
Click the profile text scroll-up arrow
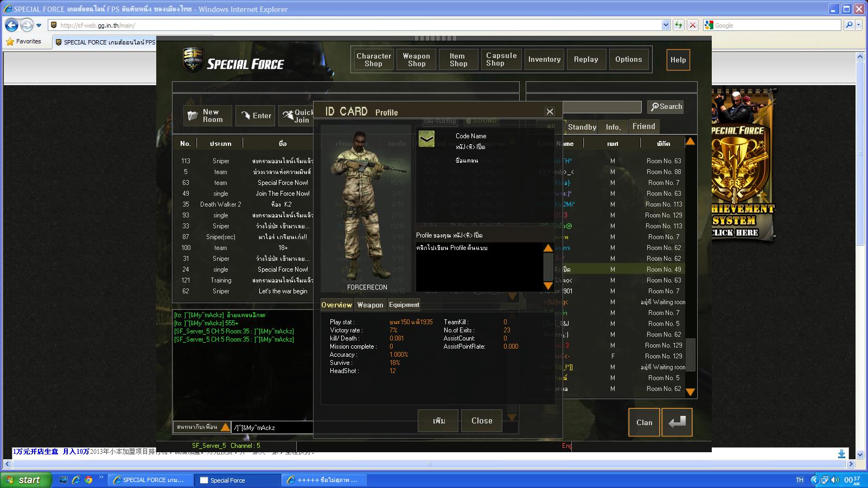click(548, 248)
